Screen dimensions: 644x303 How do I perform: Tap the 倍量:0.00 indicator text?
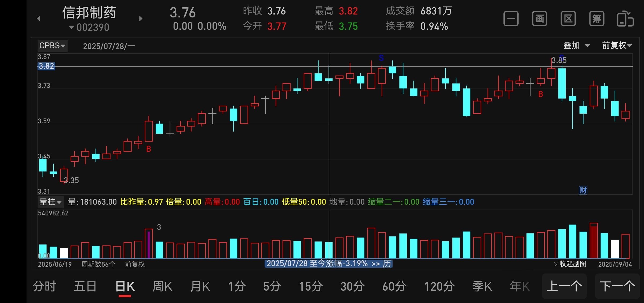[184, 202]
